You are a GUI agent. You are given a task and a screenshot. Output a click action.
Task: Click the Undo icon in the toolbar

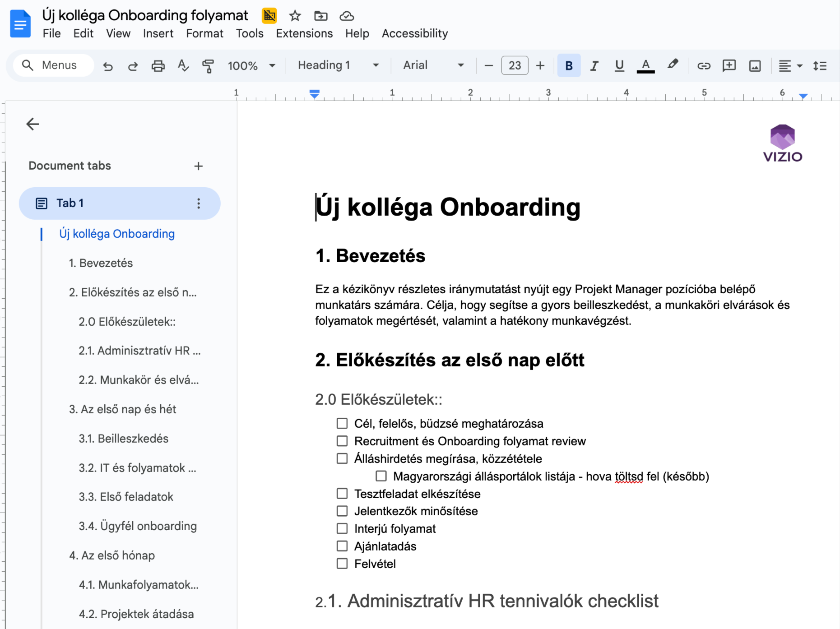(108, 65)
